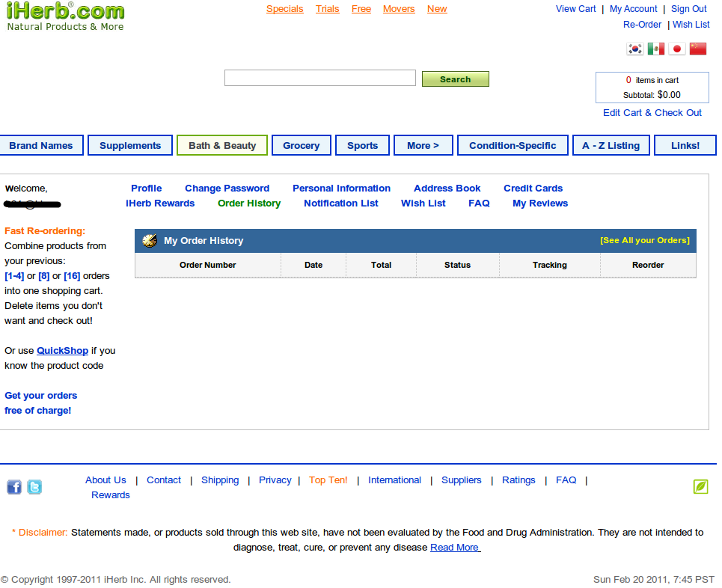Open the Privacy footer link
The height and width of the screenshot is (588, 722).
click(275, 480)
